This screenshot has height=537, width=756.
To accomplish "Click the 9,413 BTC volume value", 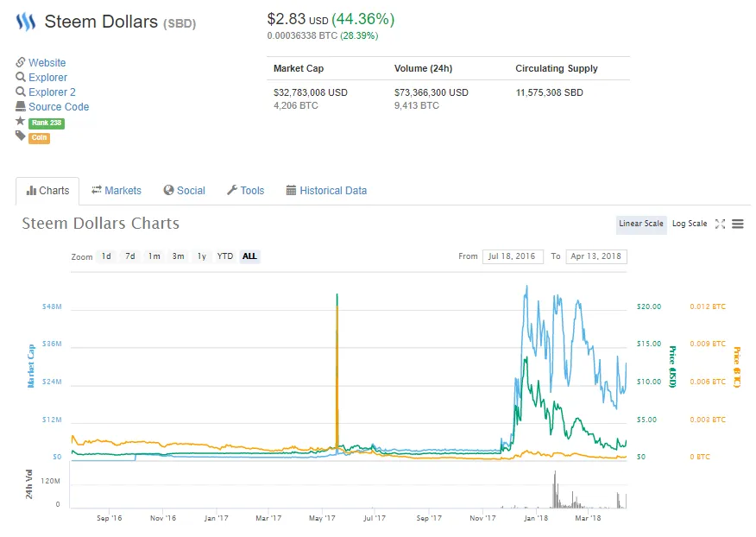I will click(417, 105).
